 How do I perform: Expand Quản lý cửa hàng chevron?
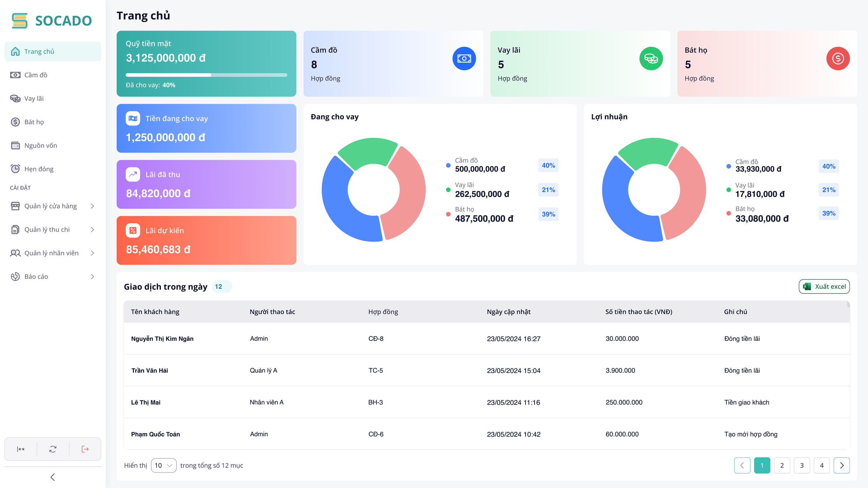tap(93, 206)
